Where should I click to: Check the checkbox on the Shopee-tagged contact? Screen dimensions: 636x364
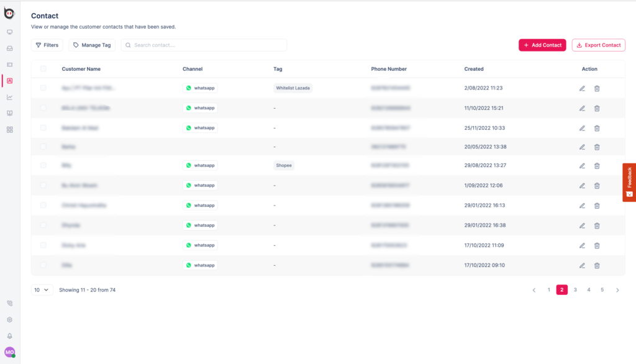pyautogui.click(x=43, y=165)
